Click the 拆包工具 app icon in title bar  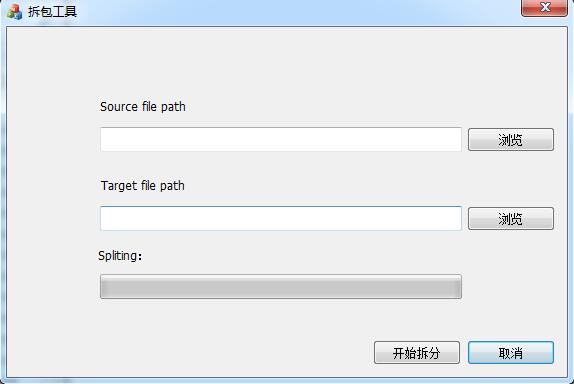pyautogui.click(x=14, y=11)
